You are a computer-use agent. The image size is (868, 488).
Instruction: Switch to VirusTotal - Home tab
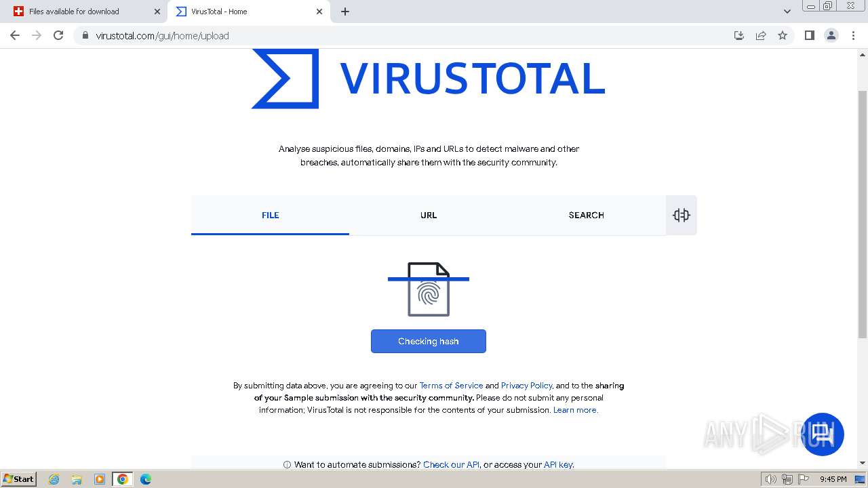(x=248, y=12)
